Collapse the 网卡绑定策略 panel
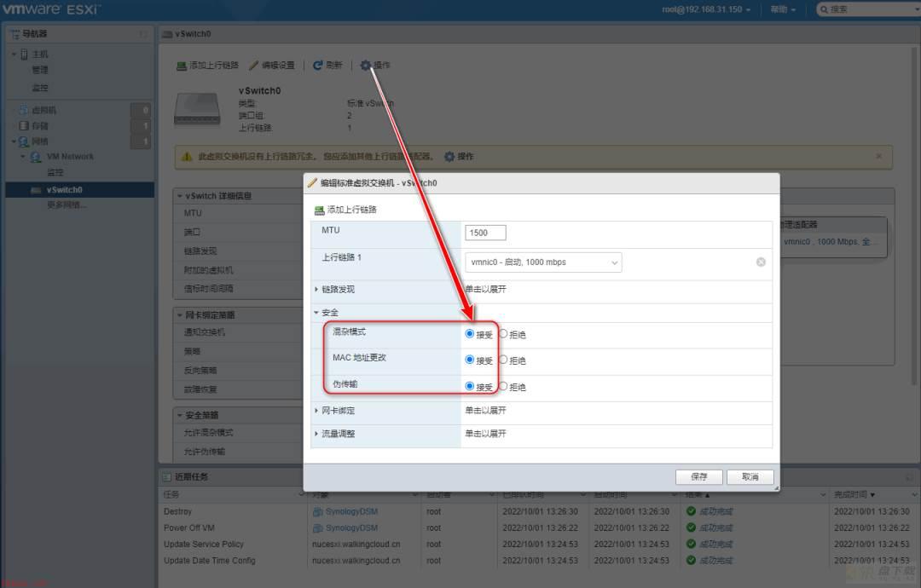The width and height of the screenshot is (921, 588). click(180, 315)
